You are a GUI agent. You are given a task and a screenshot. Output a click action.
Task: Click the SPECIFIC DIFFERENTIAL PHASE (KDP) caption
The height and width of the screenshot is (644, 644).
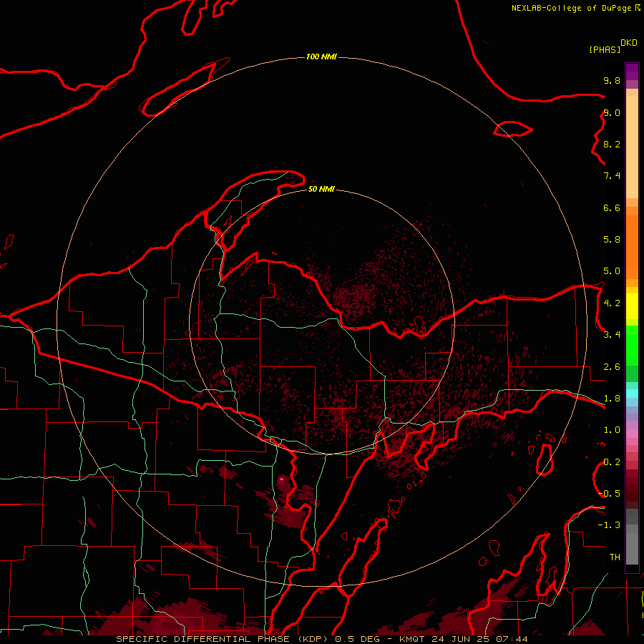click(x=223, y=639)
